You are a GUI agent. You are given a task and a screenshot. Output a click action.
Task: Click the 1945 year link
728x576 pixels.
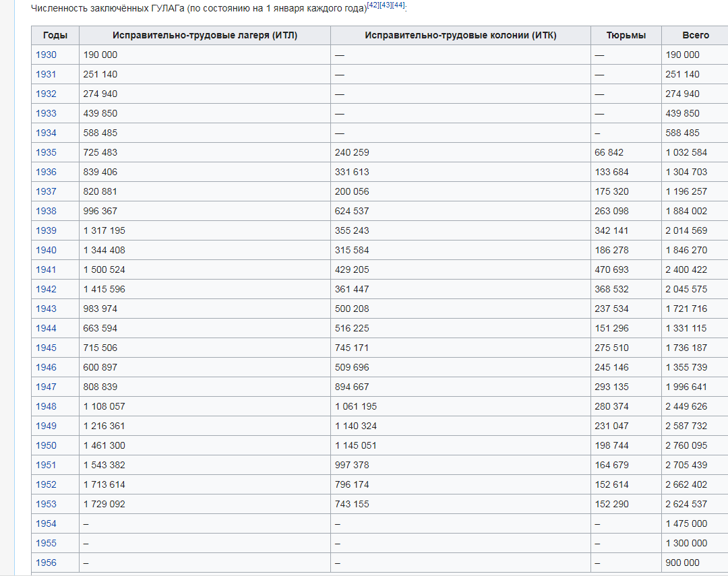click(x=46, y=348)
